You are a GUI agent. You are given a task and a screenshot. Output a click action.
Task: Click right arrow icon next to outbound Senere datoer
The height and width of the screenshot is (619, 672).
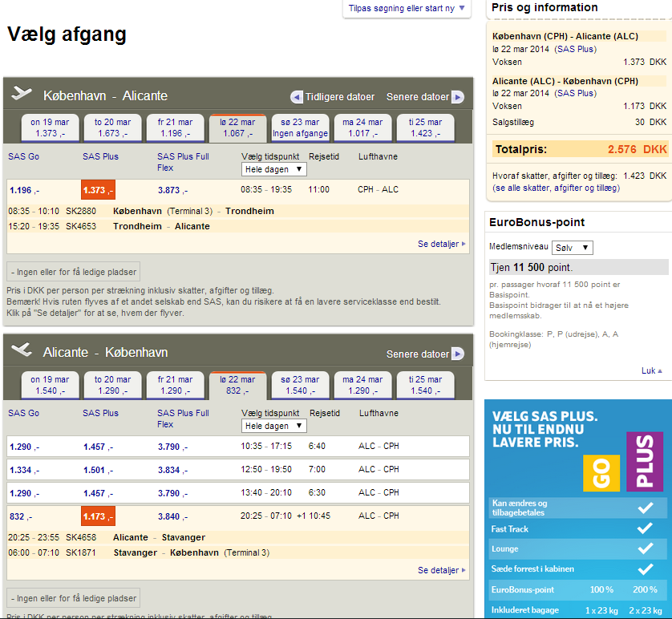(x=457, y=97)
